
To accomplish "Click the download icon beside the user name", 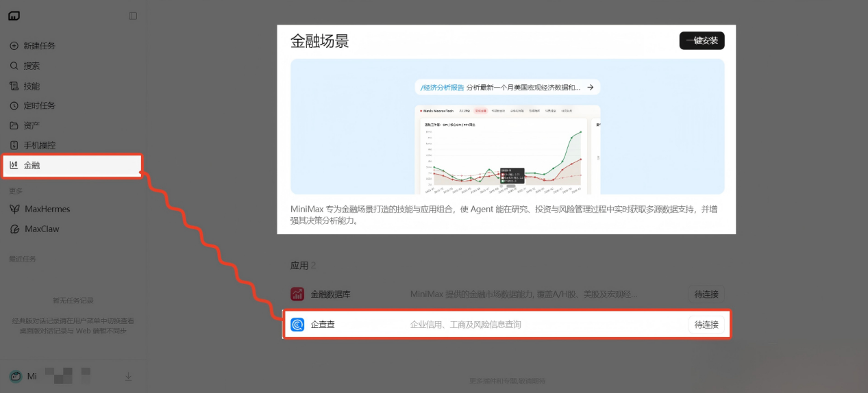I will coord(128,377).
